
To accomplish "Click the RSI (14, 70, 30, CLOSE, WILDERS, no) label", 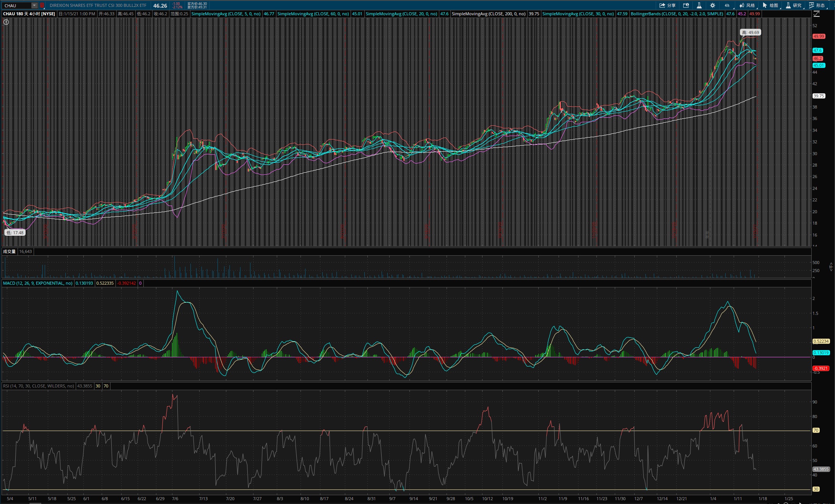I will click(38, 386).
